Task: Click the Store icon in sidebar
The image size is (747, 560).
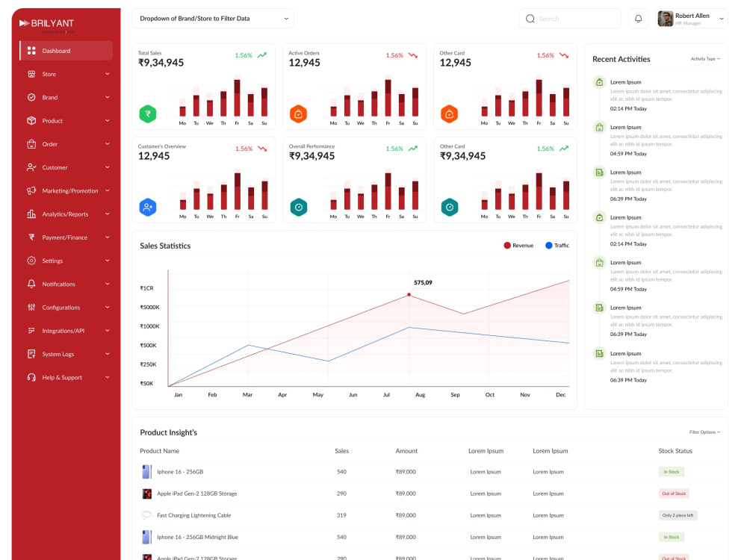Action: pos(31,74)
